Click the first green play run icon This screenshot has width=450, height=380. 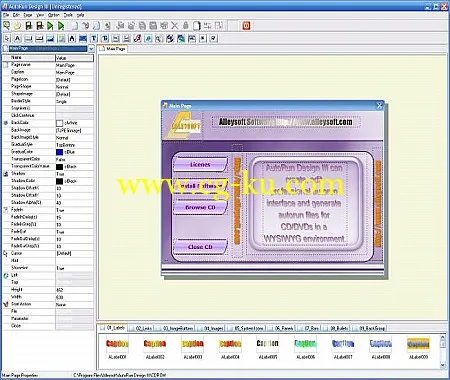(x=50, y=26)
